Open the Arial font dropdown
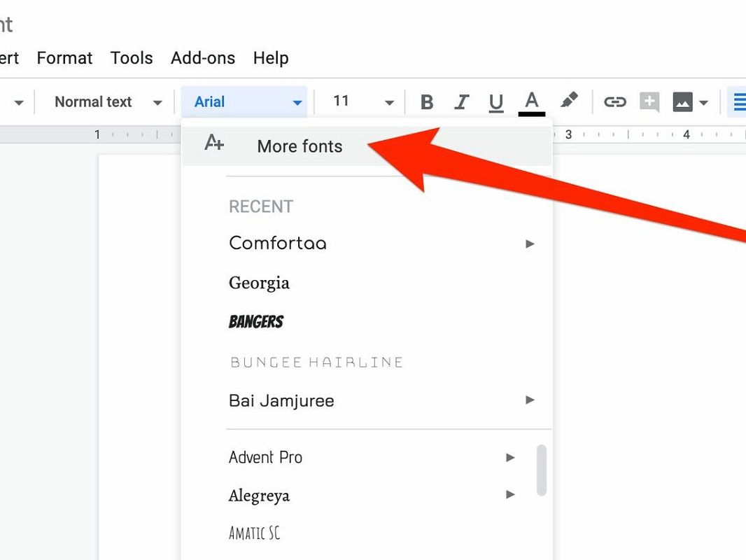The height and width of the screenshot is (560, 746). pos(248,102)
